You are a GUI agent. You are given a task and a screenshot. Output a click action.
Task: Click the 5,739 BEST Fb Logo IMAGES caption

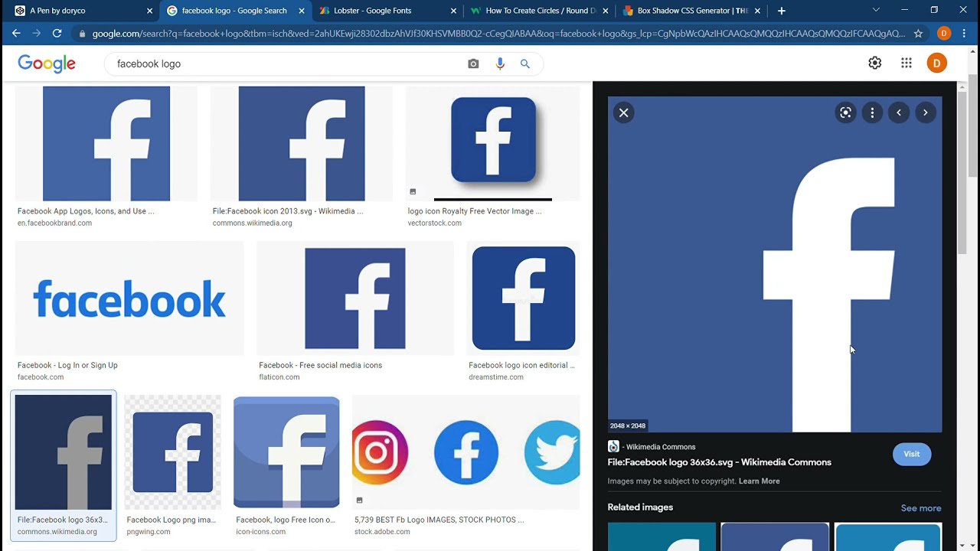(x=439, y=520)
